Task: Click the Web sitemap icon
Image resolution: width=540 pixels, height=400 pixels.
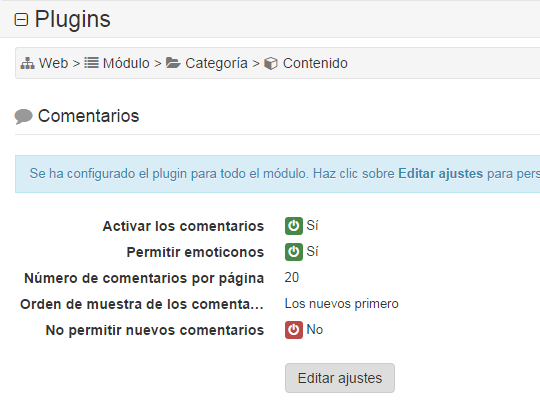Action: (28, 63)
